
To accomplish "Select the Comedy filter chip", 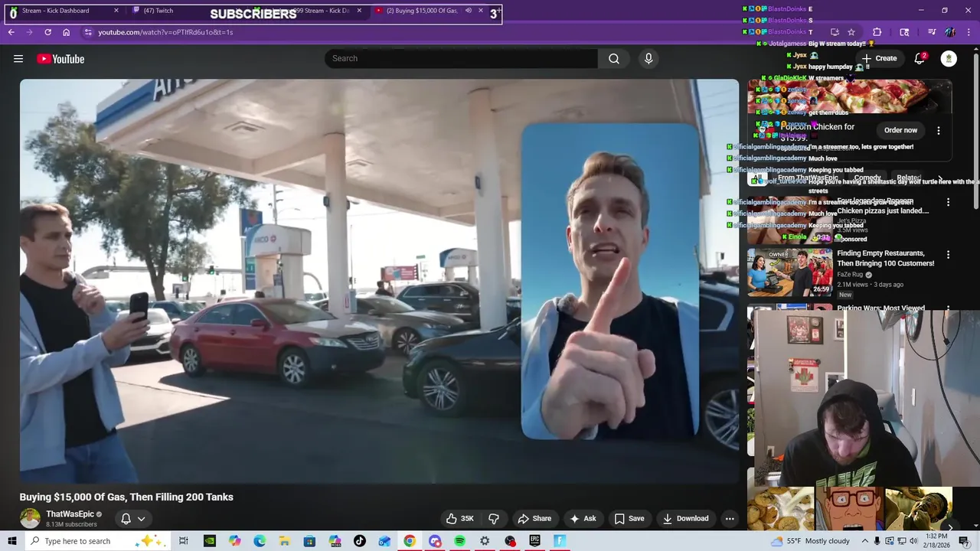I will click(867, 178).
